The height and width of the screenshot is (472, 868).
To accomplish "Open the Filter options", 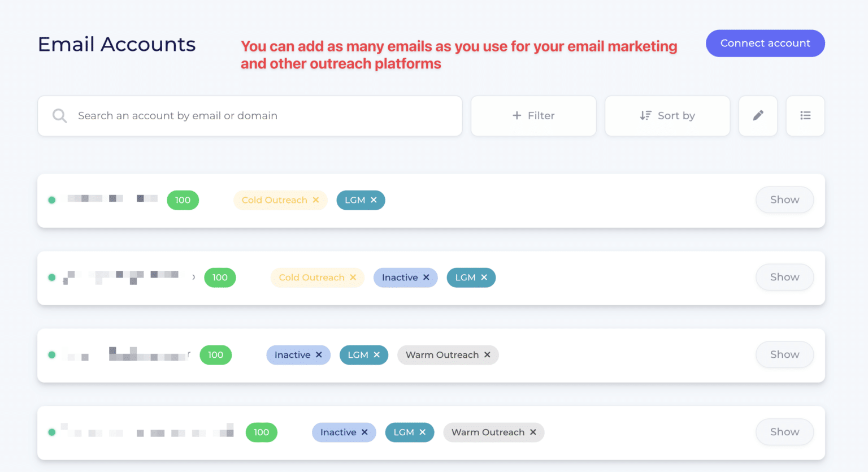I will point(533,115).
